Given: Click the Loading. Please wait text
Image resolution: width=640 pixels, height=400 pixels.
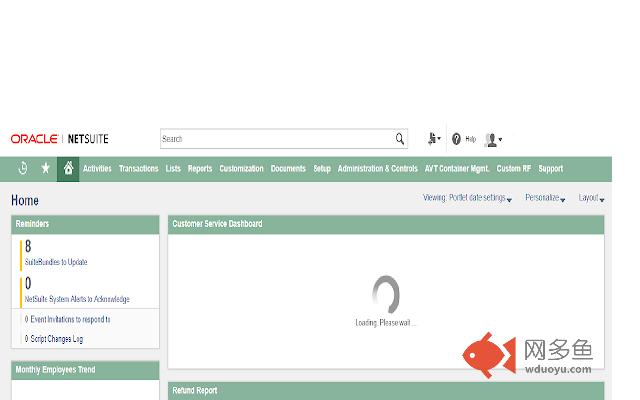Looking at the screenshot, I should coord(385,323).
